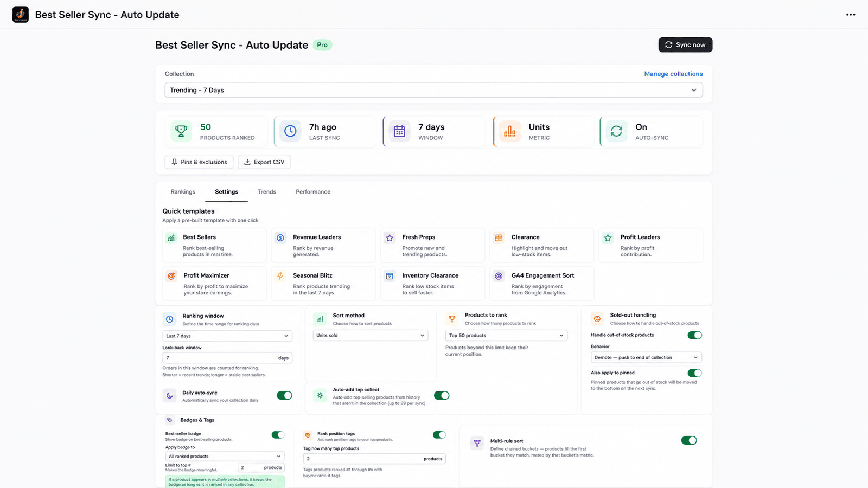Screen dimensions: 868x488
Task: Click the refresh icon for Auto-Sync status
Action: 616,131
